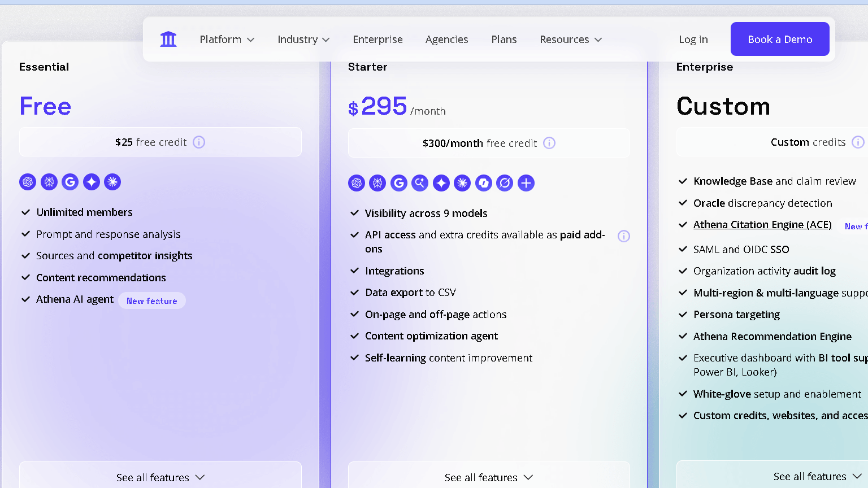Click AI search magnifier icon in Starter plan
Image resolution: width=868 pixels, height=488 pixels.
[x=420, y=183]
